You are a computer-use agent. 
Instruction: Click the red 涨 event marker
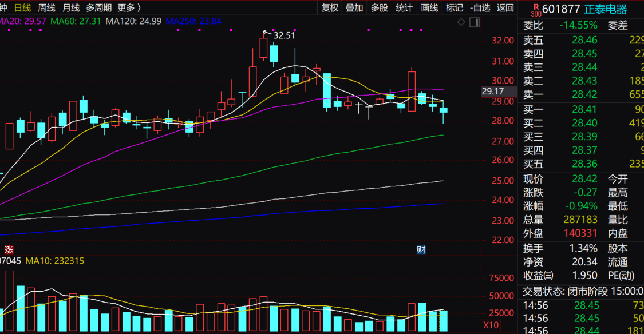tap(9, 249)
